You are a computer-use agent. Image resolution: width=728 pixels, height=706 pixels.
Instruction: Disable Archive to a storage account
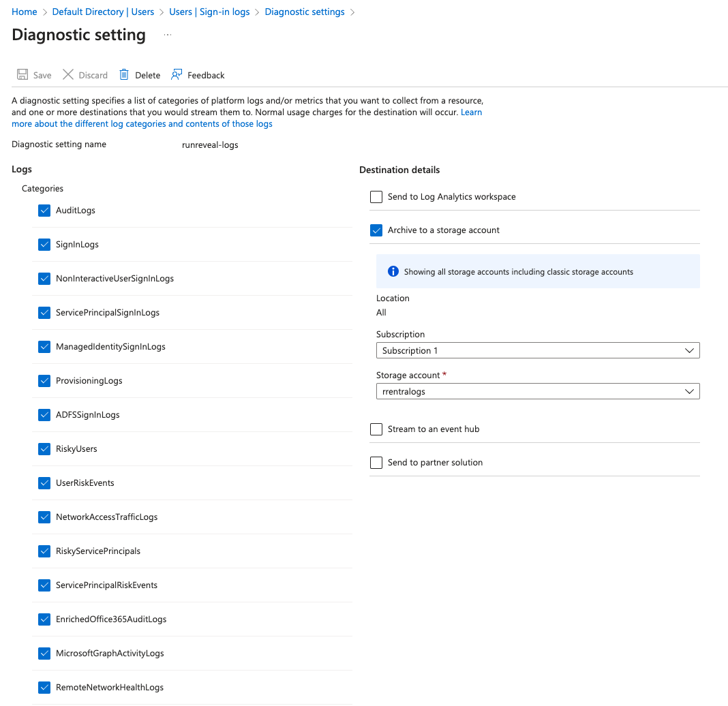tap(376, 230)
